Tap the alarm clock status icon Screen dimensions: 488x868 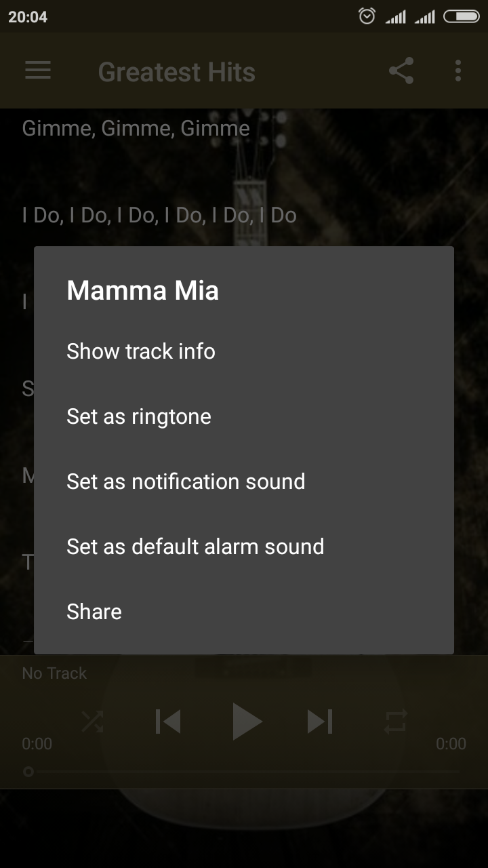coord(367,16)
